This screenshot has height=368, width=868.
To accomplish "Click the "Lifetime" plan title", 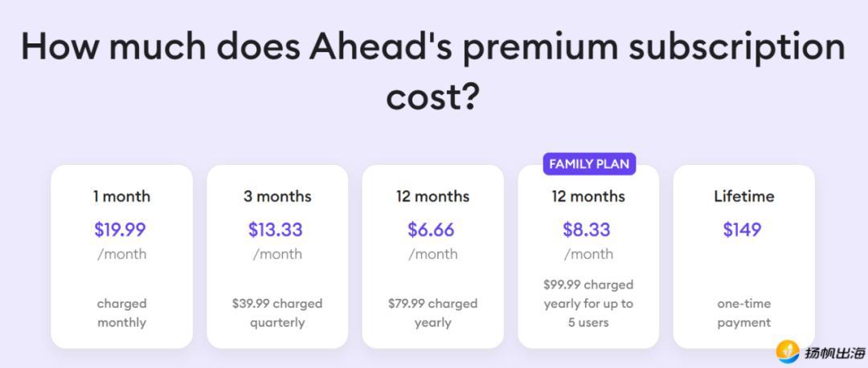I will coord(744,196).
